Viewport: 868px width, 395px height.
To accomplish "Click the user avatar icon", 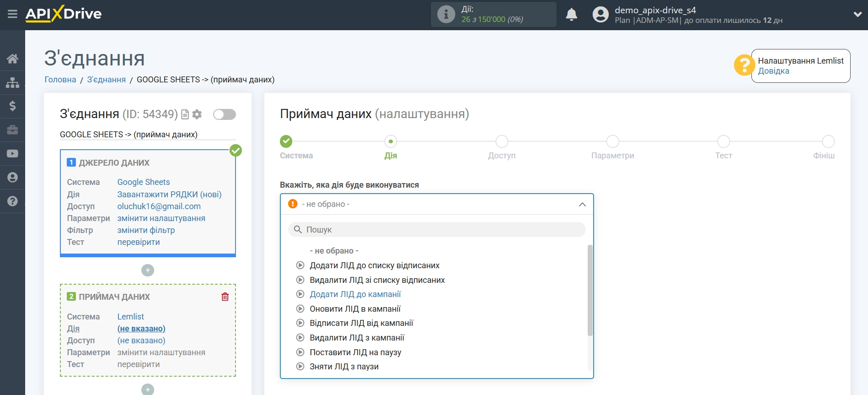I will (x=600, y=15).
